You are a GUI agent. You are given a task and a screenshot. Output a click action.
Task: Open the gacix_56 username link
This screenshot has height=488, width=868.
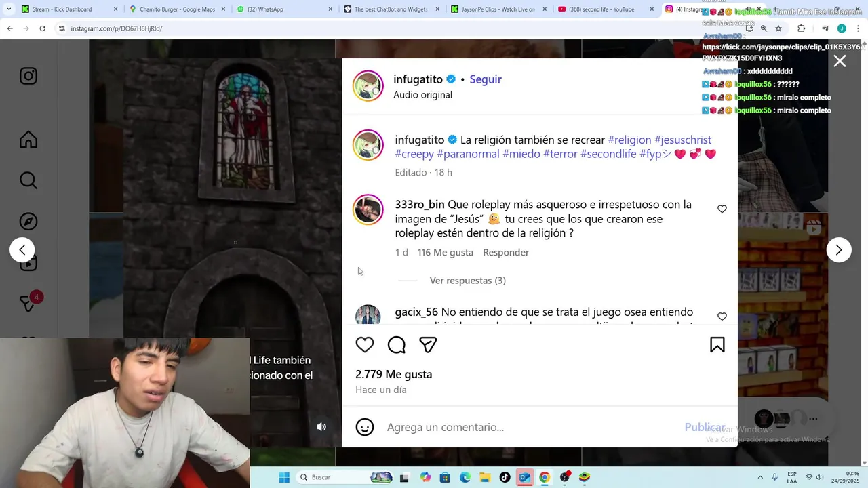[416, 312]
